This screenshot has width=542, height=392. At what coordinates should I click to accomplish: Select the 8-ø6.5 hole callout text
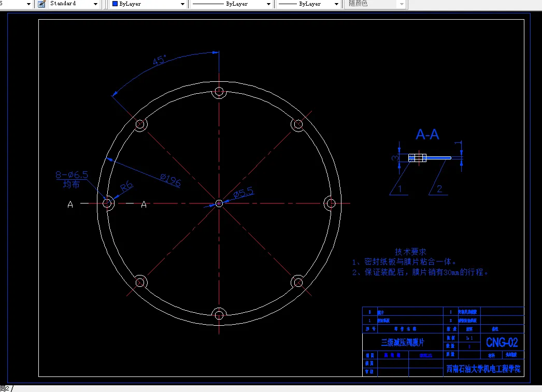coord(72,175)
